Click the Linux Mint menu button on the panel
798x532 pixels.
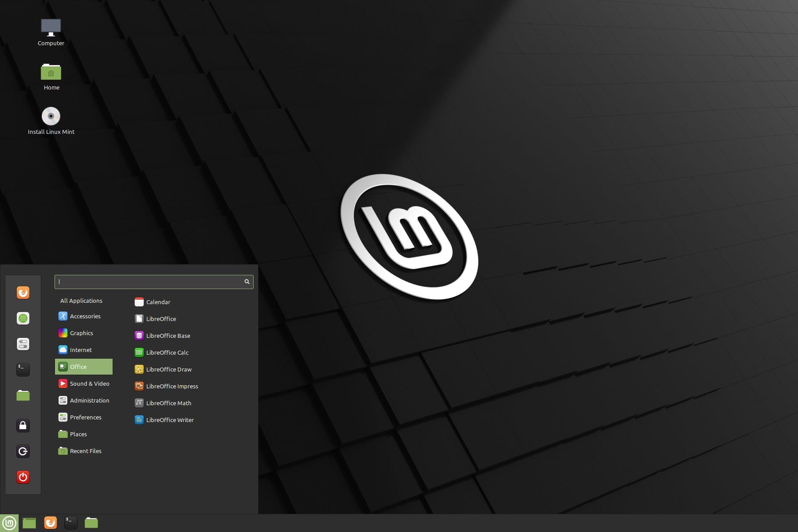coord(9,523)
